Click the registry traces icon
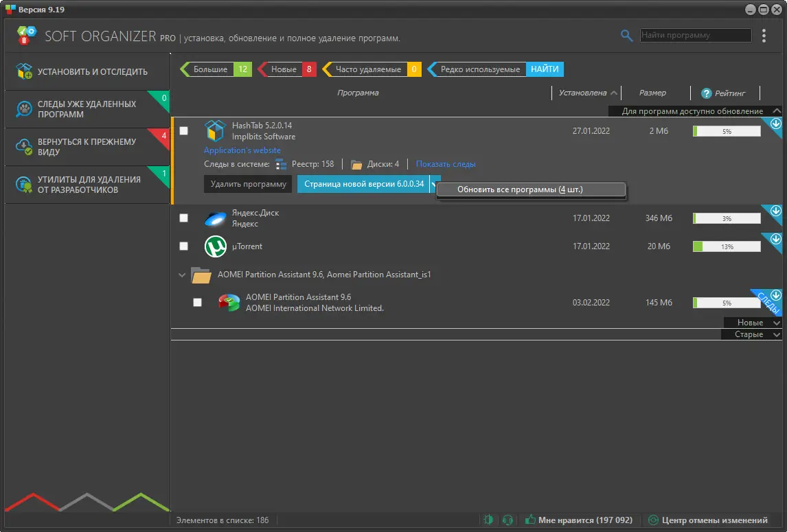Screen dimensions: 787x532 click(281, 164)
